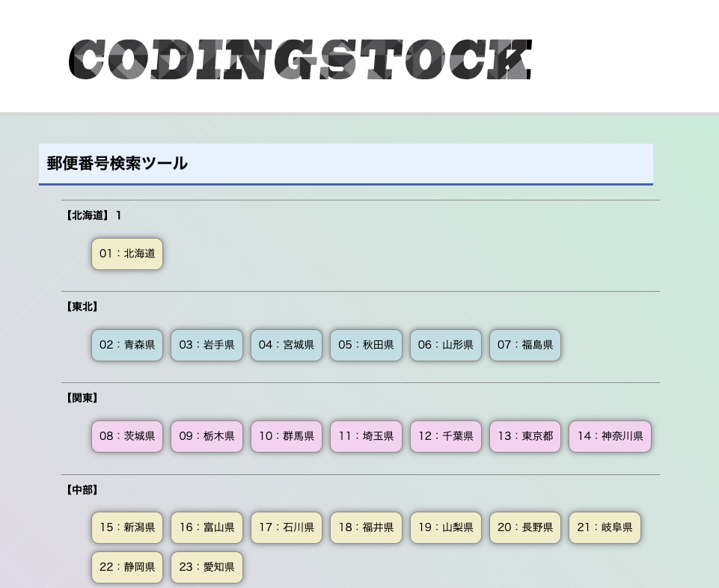Click the 10：群馬県 button
This screenshot has height=588, width=719.
click(287, 436)
